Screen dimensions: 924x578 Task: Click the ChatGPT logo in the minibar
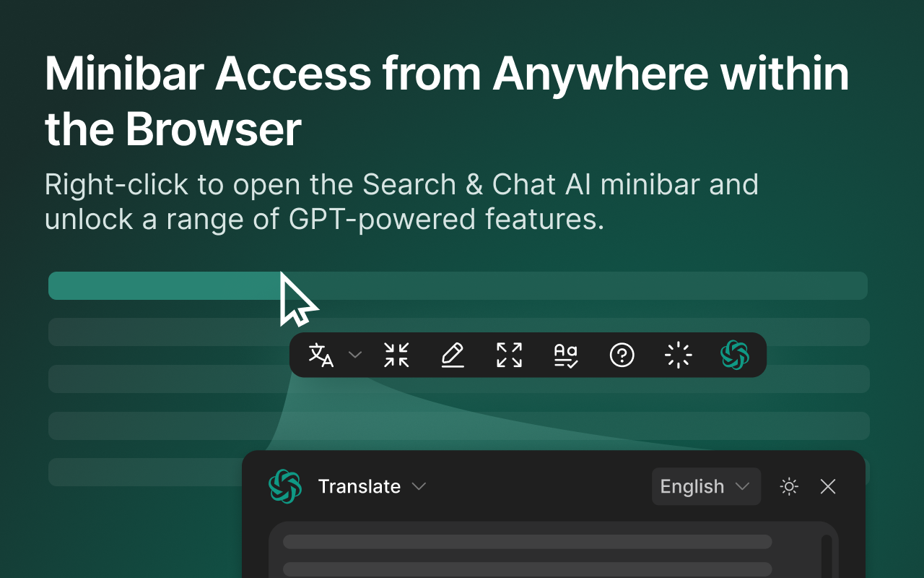point(734,355)
